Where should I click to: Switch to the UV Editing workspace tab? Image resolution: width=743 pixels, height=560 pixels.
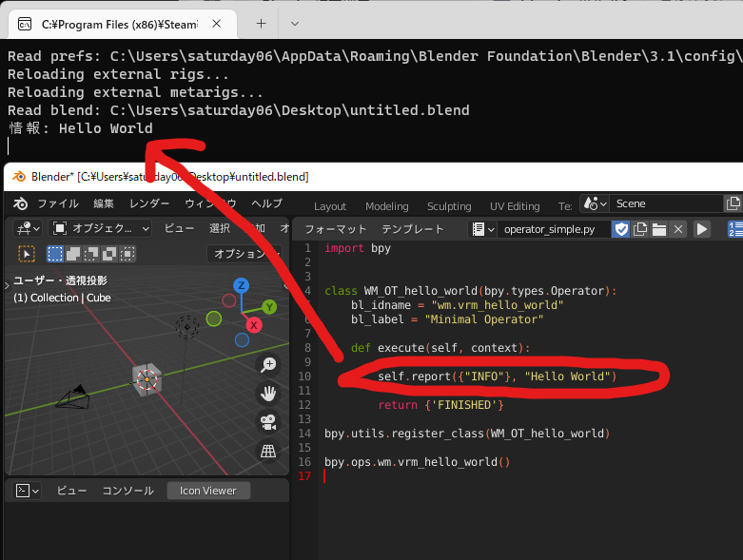click(x=515, y=206)
